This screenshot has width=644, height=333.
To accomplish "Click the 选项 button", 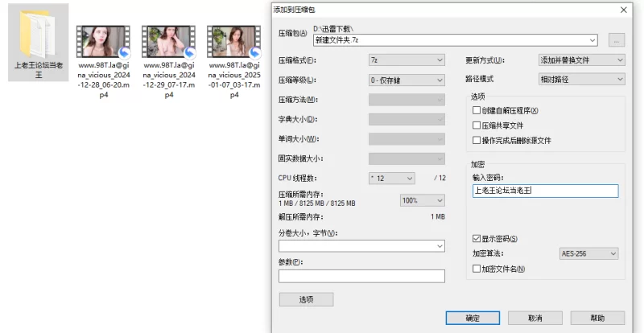I will (305, 299).
